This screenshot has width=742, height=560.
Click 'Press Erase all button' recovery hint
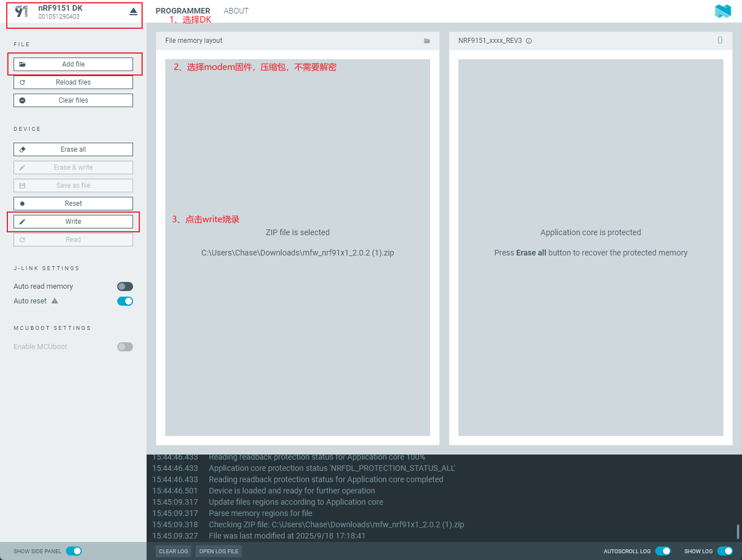pyautogui.click(x=591, y=253)
